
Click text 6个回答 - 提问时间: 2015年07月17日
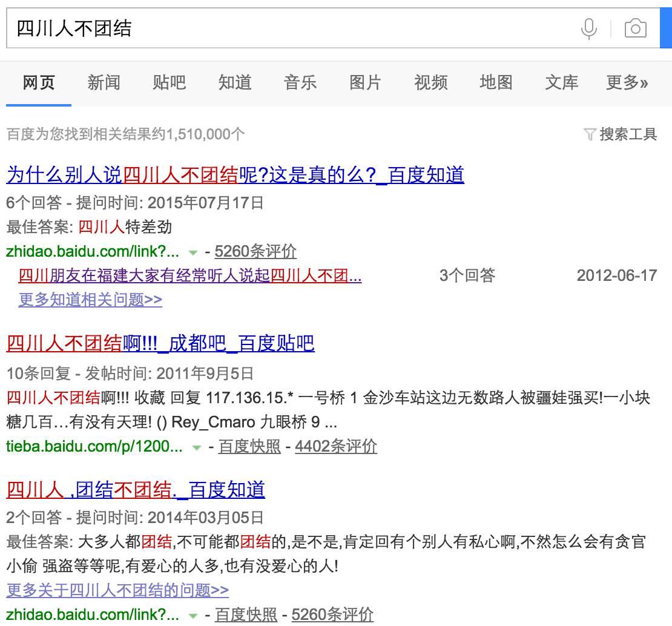pos(135,203)
